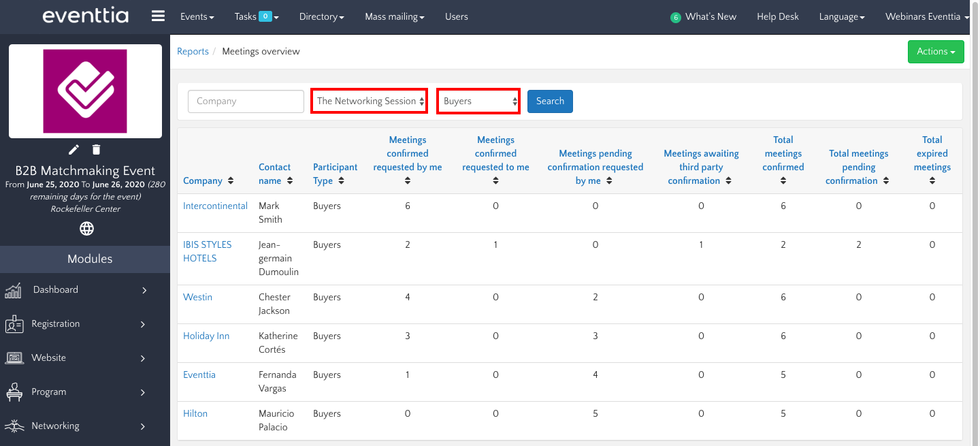Open The Networking Session dropdown
980x446 pixels.
(x=369, y=101)
